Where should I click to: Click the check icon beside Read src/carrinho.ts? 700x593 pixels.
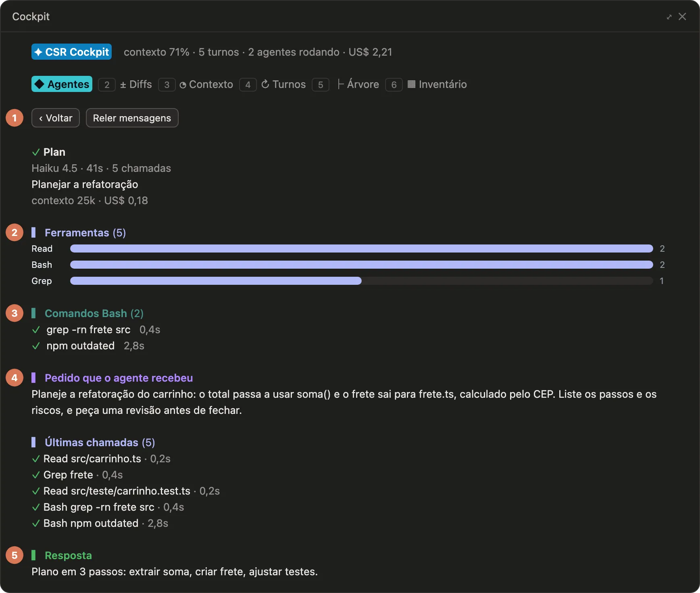pyautogui.click(x=36, y=459)
